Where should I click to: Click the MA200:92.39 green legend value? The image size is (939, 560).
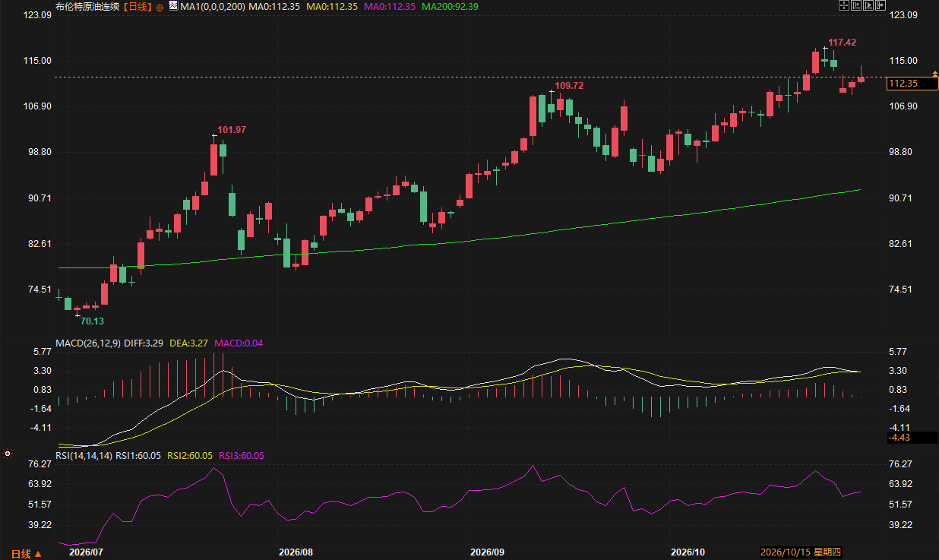click(450, 6)
